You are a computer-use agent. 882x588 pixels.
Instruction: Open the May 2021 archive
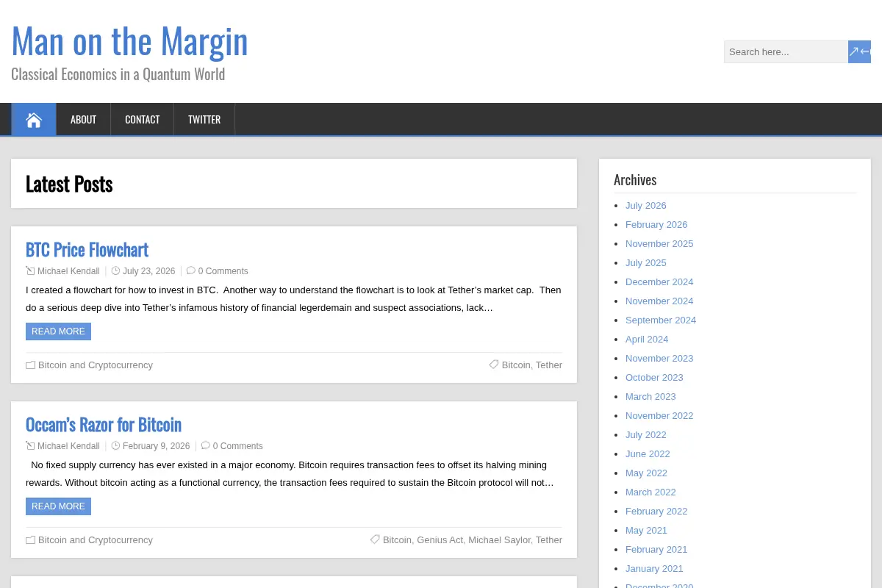[x=646, y=531]
